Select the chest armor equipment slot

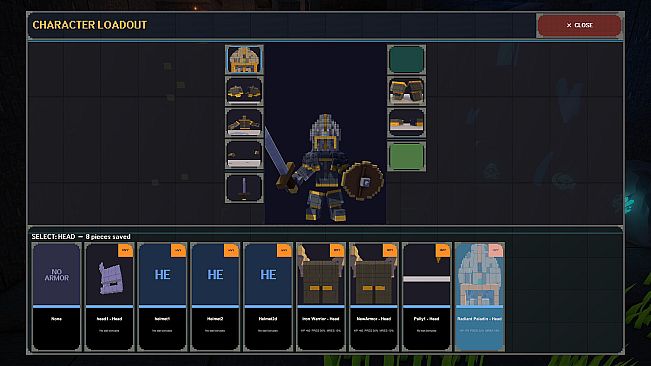[x=244, y=123]
